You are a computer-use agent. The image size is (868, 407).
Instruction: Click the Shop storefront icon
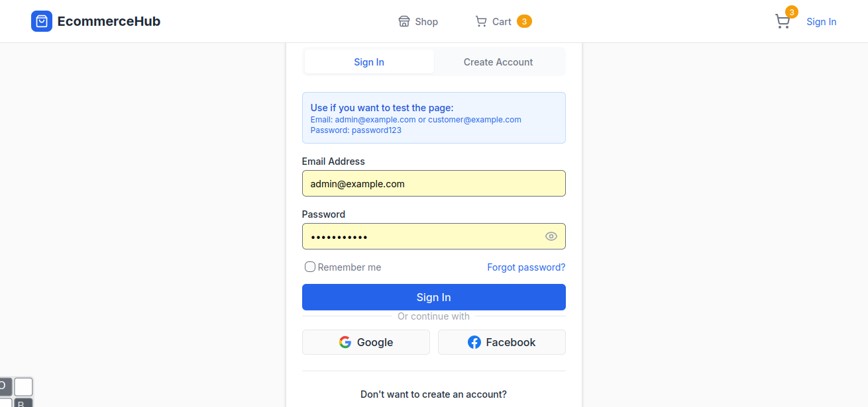(x=404, y=22)
